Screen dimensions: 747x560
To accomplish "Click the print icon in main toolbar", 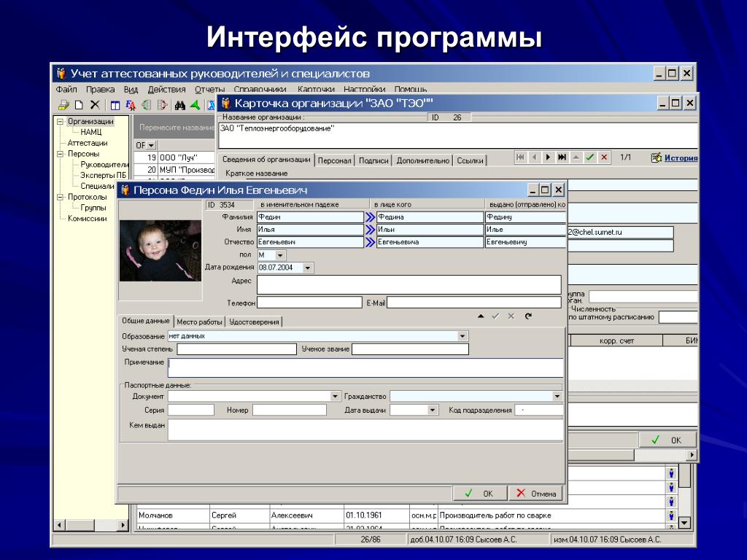I will [x=63, y=105].
